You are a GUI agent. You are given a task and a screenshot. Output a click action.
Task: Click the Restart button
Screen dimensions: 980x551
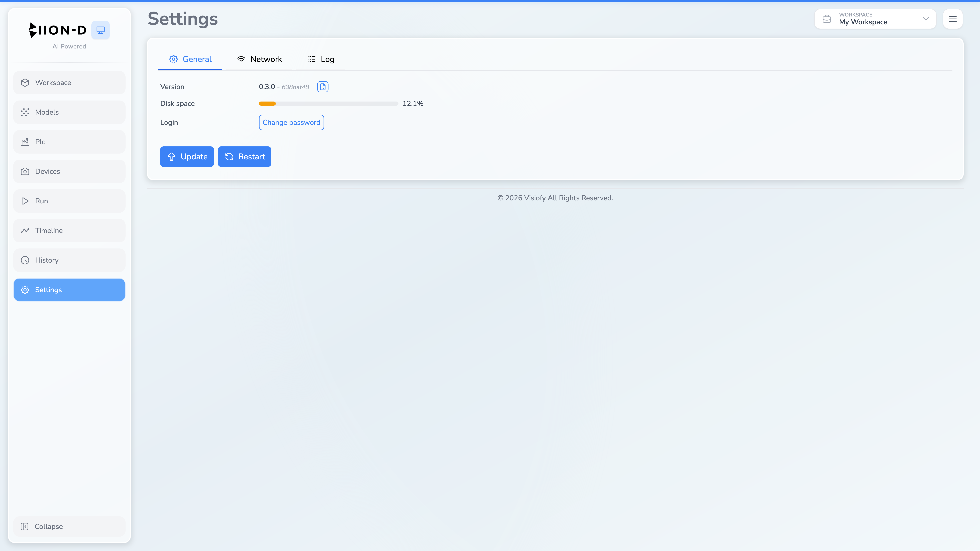[x=244, y=157]
